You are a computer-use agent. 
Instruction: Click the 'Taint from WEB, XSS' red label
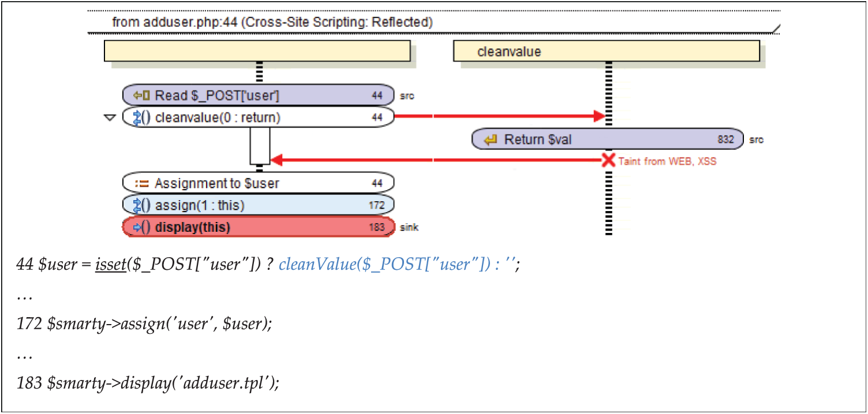(x=667, y=161)
